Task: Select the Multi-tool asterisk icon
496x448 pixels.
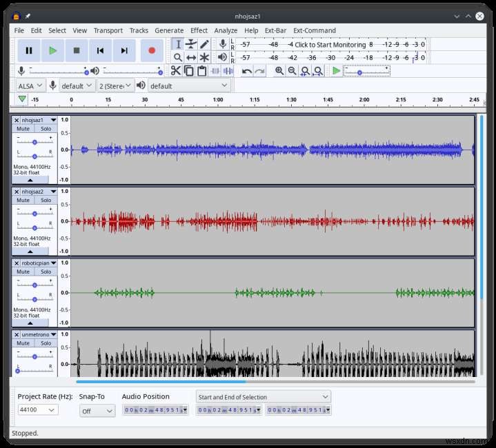Action: pos(204,57)
